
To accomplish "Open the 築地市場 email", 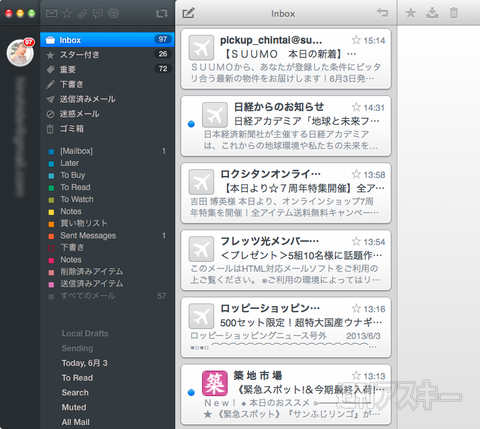I will tap(286, 394).
